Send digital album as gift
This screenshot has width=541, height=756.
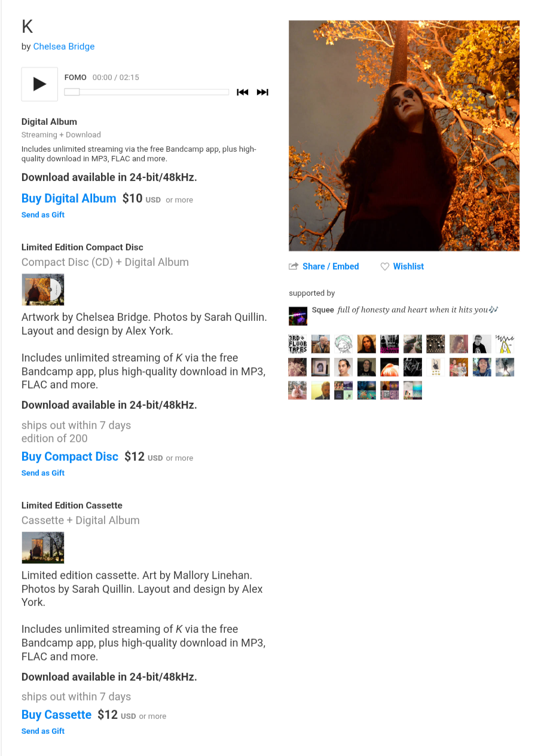click(x=43, y=215)
